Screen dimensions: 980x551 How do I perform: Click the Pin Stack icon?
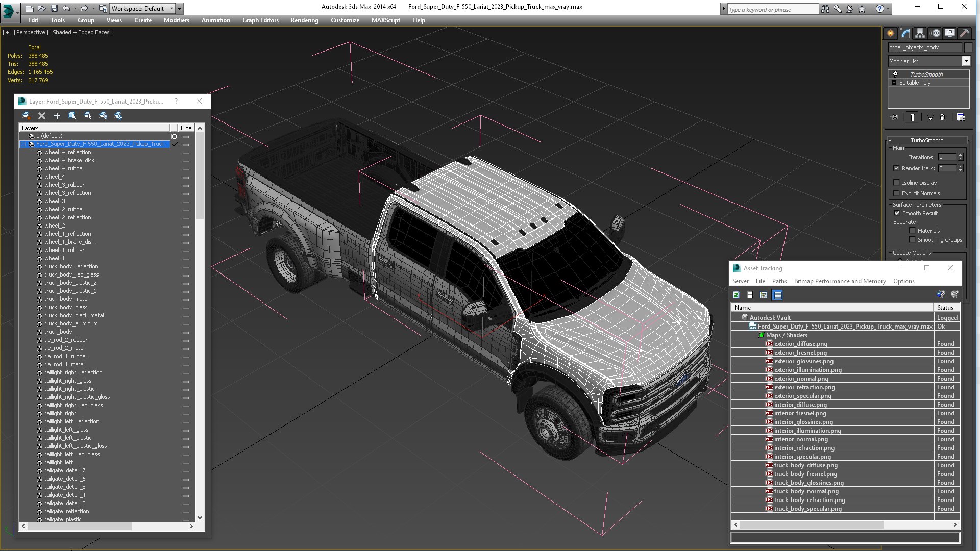pyautogui.click(x=894, y=117)
